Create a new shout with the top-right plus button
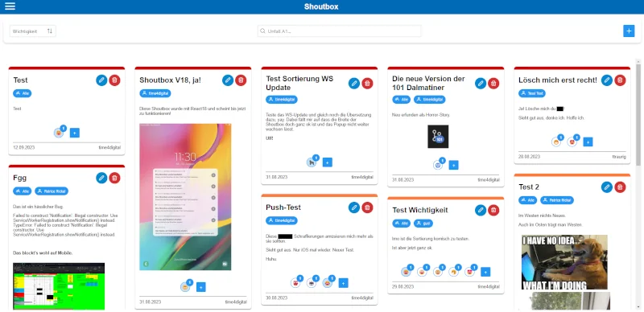644x312 pixels. (629, 31)
